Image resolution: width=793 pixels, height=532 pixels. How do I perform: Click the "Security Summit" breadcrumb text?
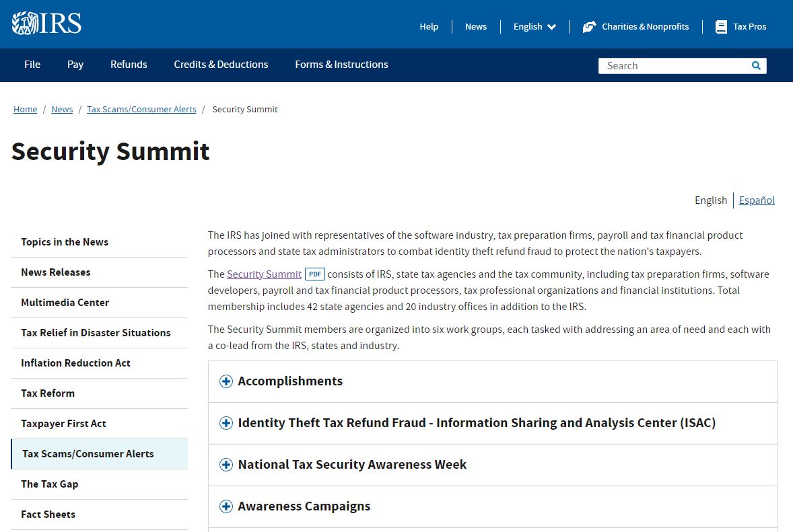click(245, 110)
